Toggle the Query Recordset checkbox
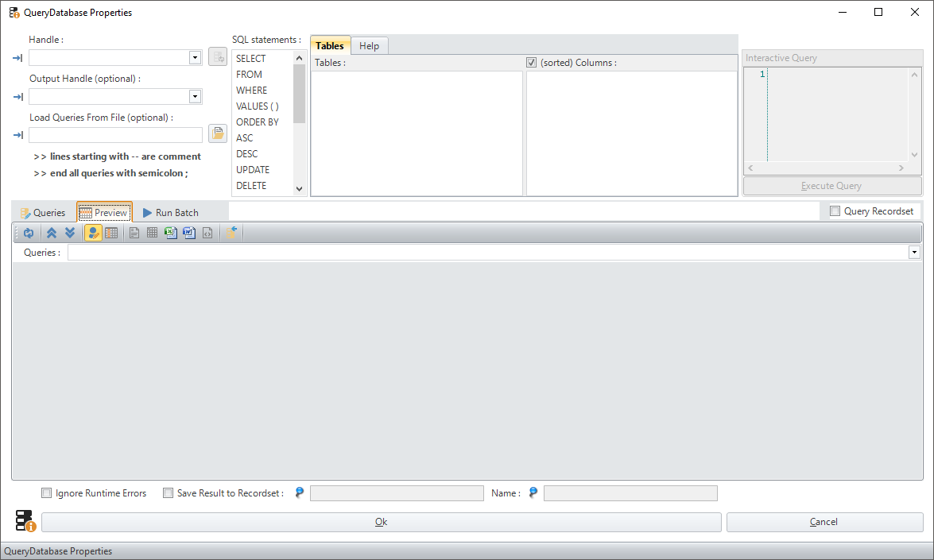934x560 pixels. pyautogui.click(x=835, y=211)
